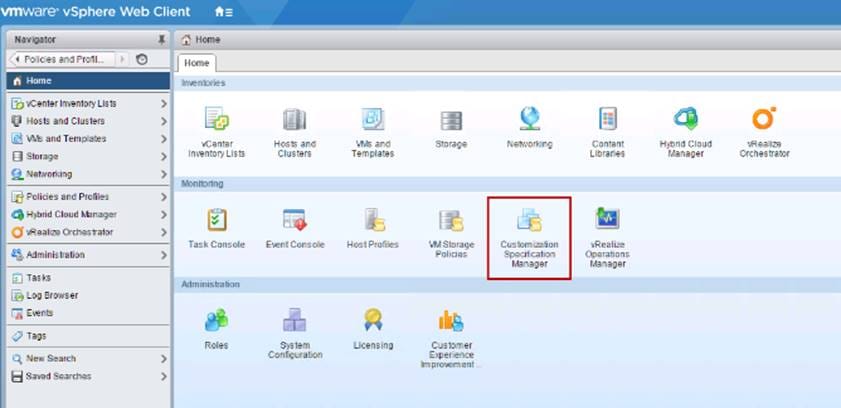The height and width of the screenshot is (408, 841).
Task: Click the home menu icon in title bar
Action: [x=224, y=11]
